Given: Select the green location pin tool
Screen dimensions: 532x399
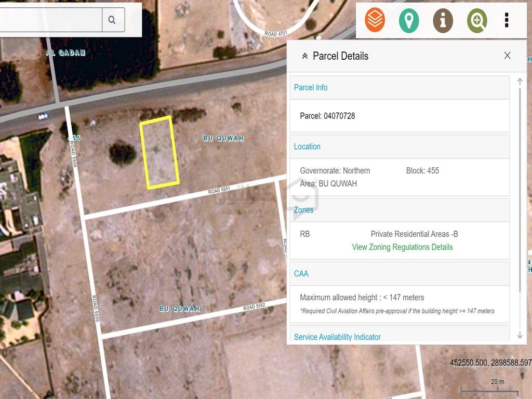Looking at the screenshot, I should point(409,21).
